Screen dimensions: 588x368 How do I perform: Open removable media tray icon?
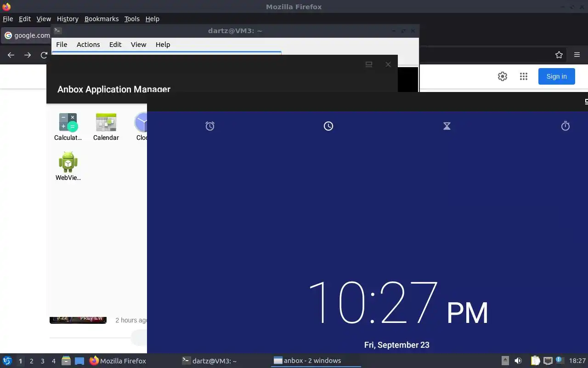point(505,361)
